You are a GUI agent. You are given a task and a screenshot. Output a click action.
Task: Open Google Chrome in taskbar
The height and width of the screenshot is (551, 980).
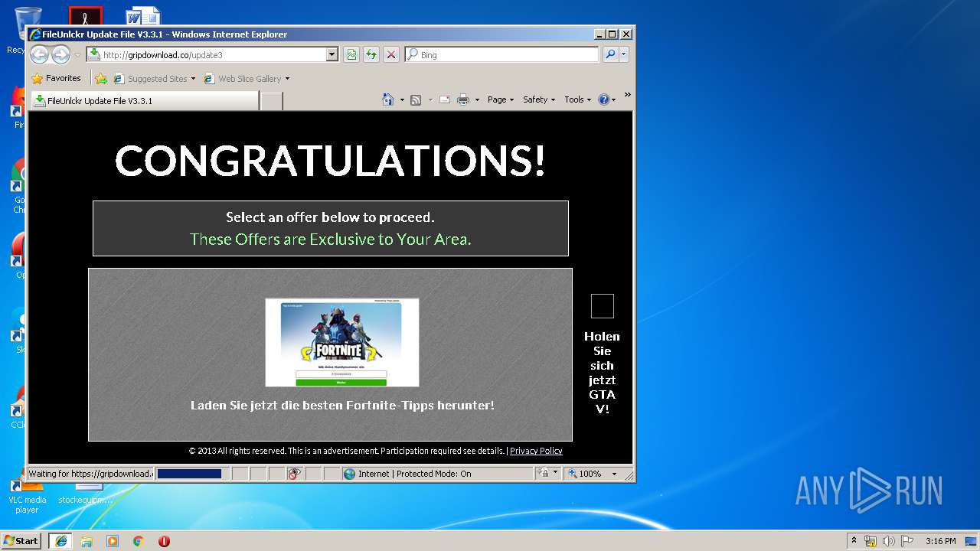pos(139,541)
